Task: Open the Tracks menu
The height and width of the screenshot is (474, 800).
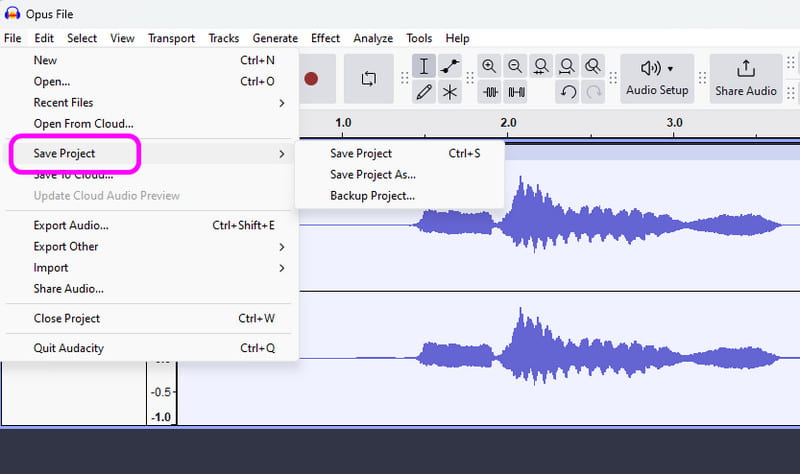Action: click(223, 38)
